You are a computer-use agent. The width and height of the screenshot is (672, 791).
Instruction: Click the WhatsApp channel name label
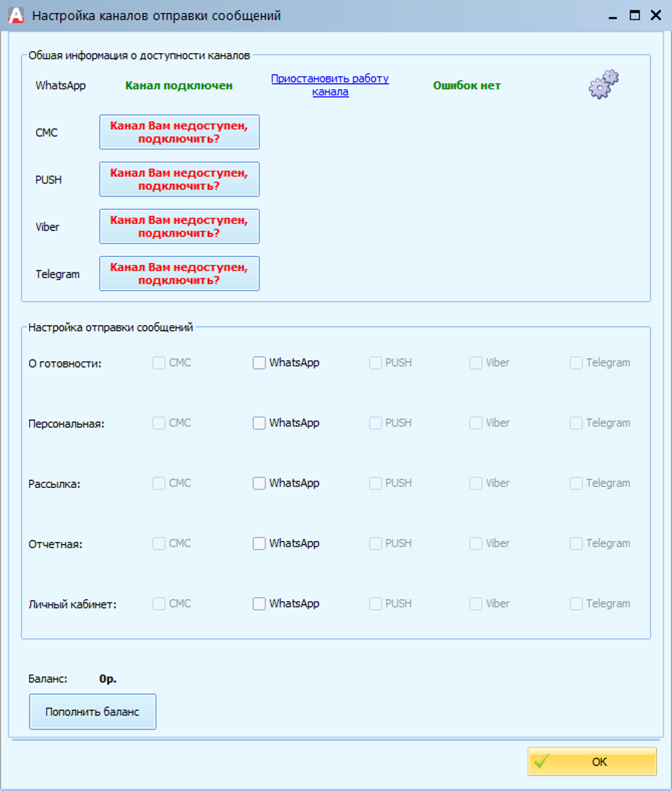61,86
